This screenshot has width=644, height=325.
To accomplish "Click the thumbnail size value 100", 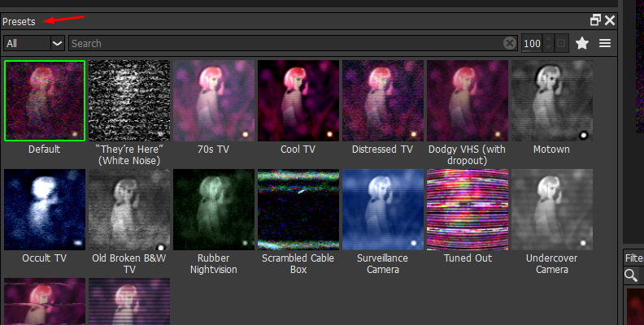I will pyautogui.click(x=532, y=43).
